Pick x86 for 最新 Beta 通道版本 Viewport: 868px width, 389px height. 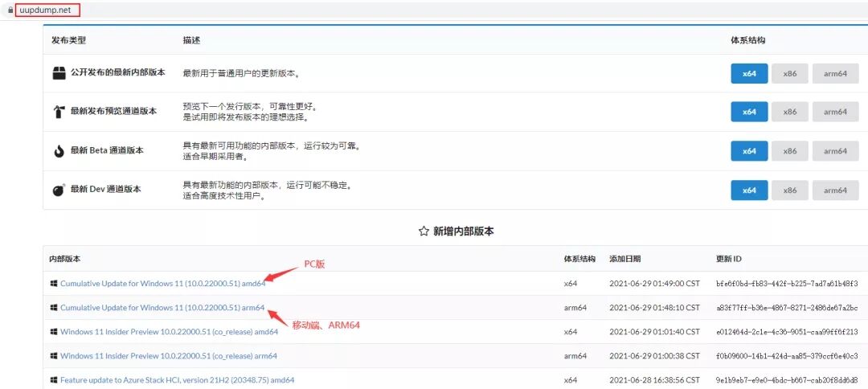click(790, 151)
